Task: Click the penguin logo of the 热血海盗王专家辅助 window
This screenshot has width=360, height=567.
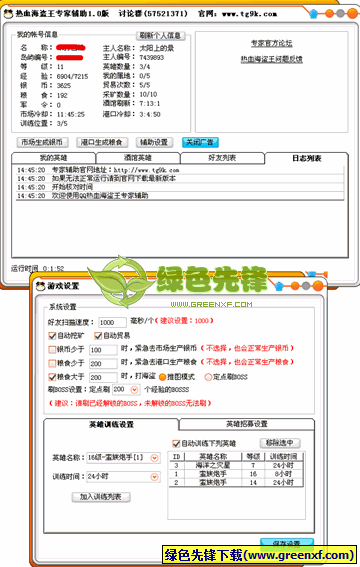Action: click(8, 14)
